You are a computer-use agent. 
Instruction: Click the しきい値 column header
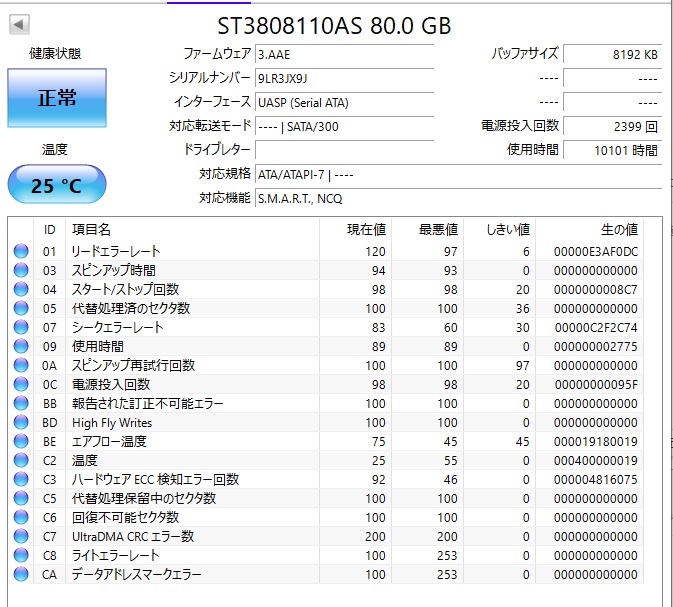(500, 230)
